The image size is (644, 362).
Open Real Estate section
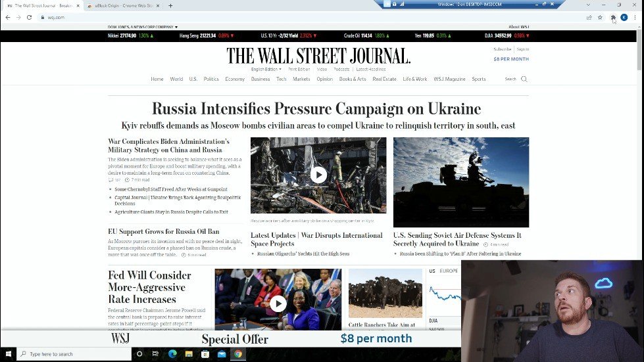[x=384, y=79]
